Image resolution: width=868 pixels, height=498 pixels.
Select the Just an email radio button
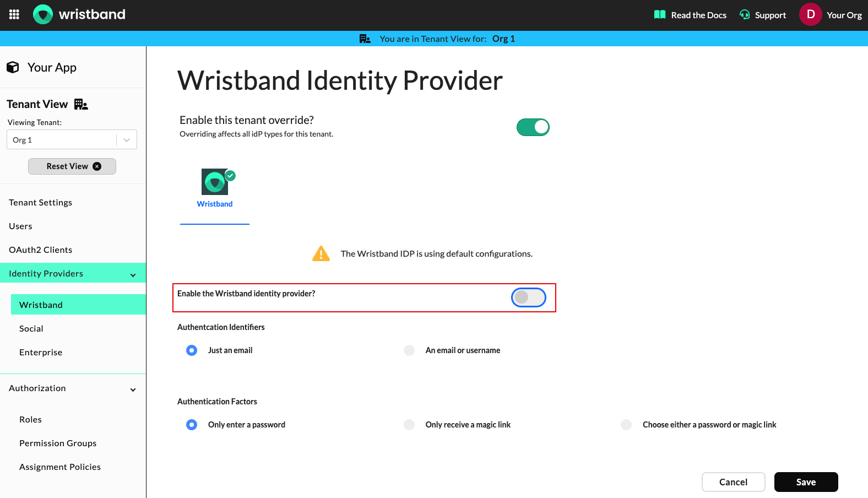[192, 350]
